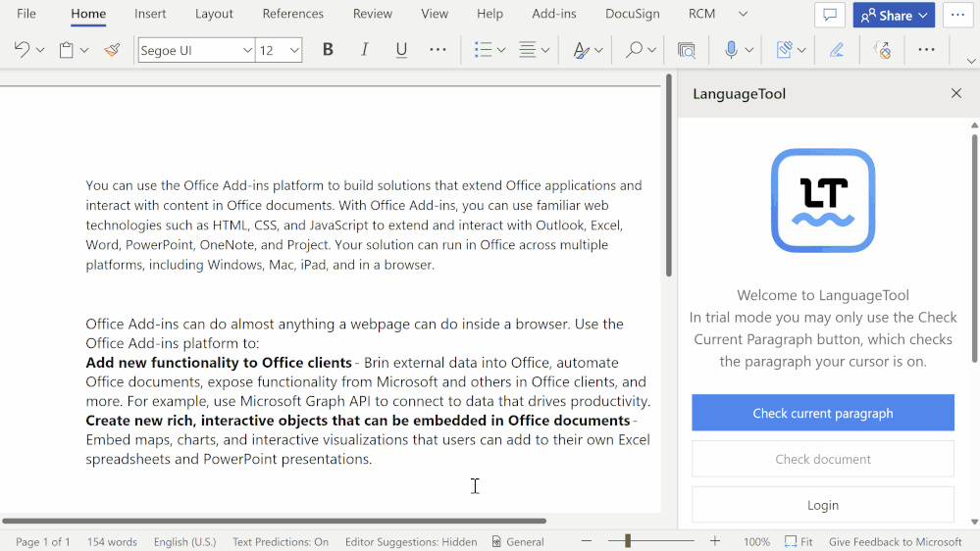Click the document vertical scrollbar

(x=669, y=175)
